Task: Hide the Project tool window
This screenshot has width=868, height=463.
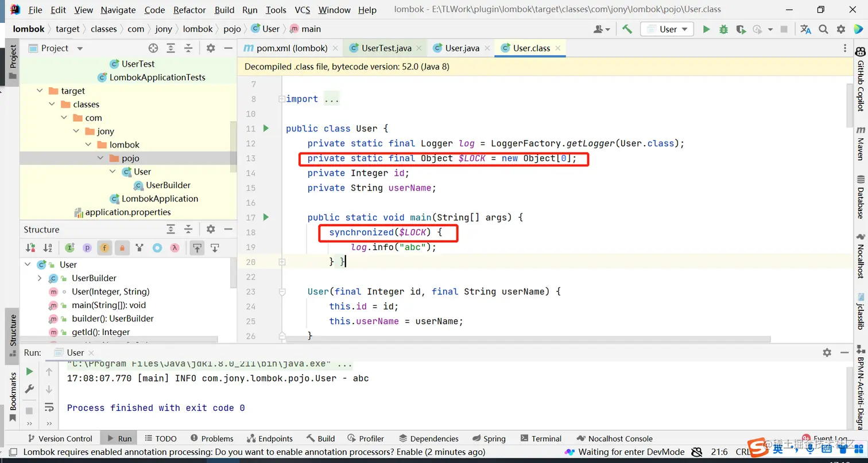Action: [227, 48]
